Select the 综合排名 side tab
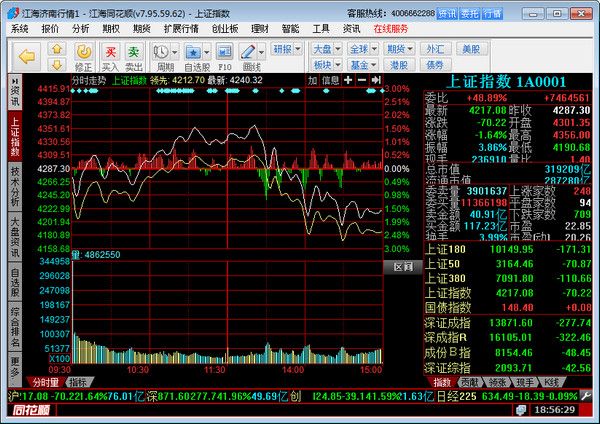600x424 pixels. click(x=15, y=327)
